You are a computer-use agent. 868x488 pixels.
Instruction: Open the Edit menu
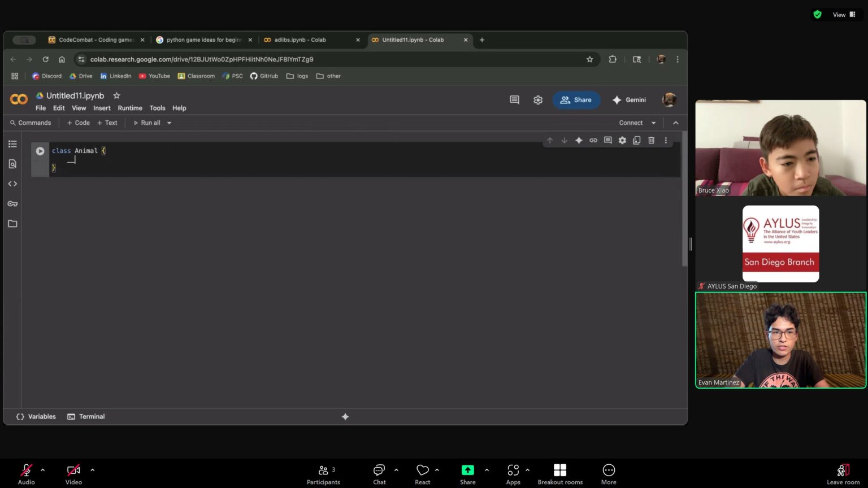(x=59, y=108)
